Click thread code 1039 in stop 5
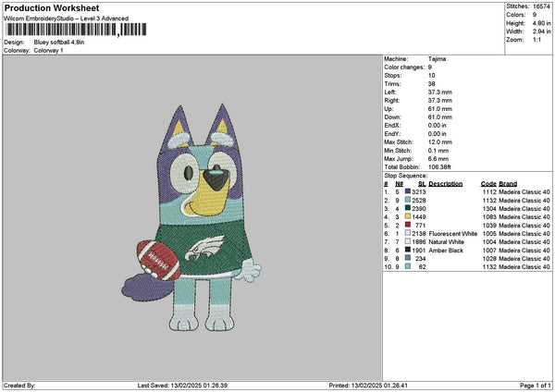 tap(489, 225)
